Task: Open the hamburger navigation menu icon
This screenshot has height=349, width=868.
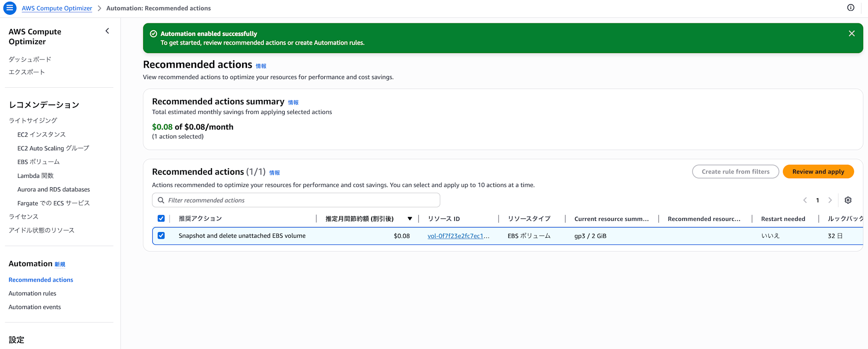Action: [x=10, y=8]
